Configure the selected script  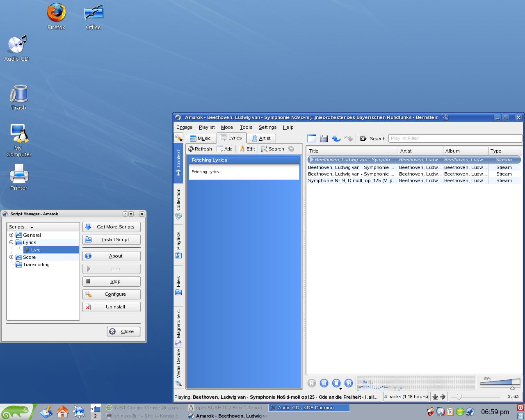[x=112, y=294]
